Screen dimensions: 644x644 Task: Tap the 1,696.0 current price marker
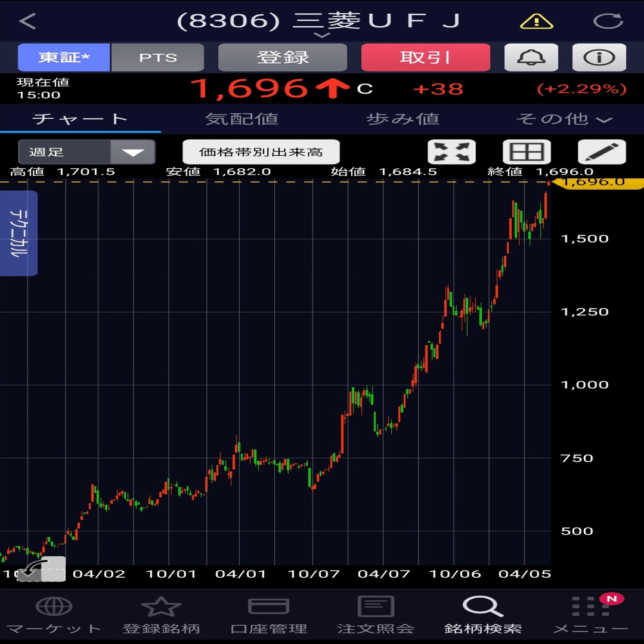[596, 181]
